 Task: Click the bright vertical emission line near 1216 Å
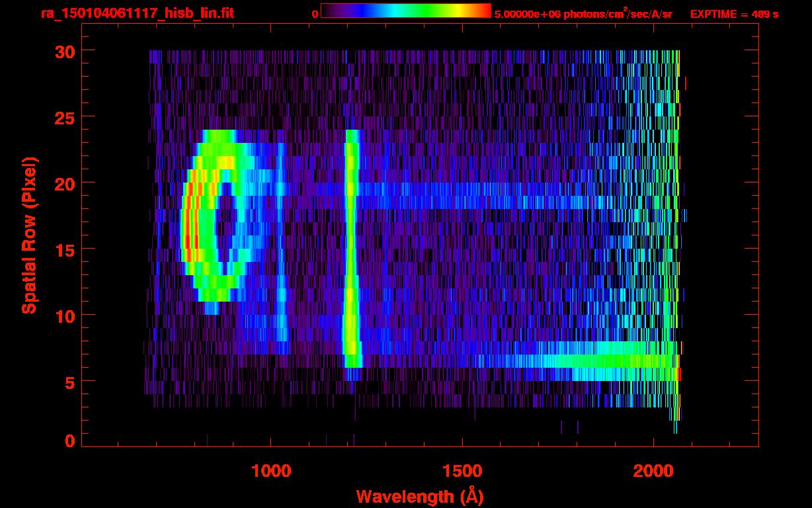(x=351, y=248)
